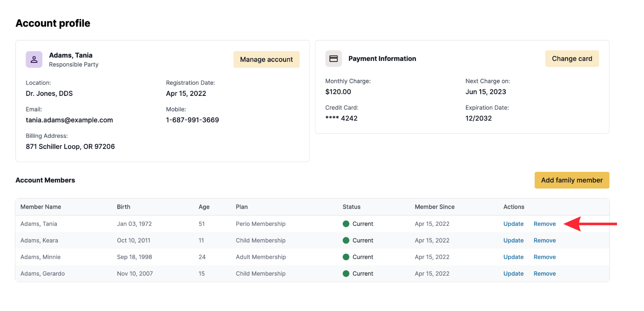Click the Age column header

204,207
